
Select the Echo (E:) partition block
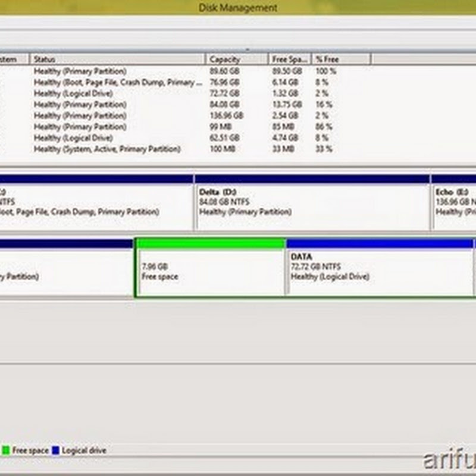coord(454,202)
